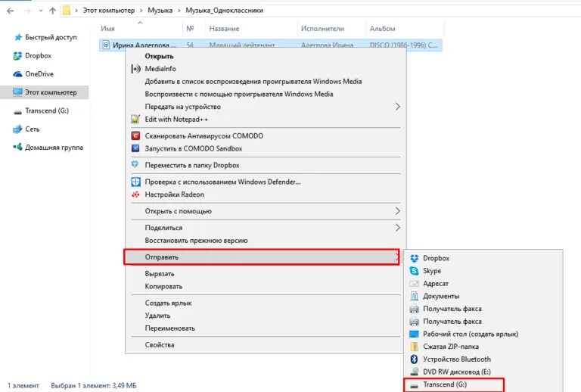
Task: Choose 'Удалить' in the context menu
Action: (x=266, y=316)
